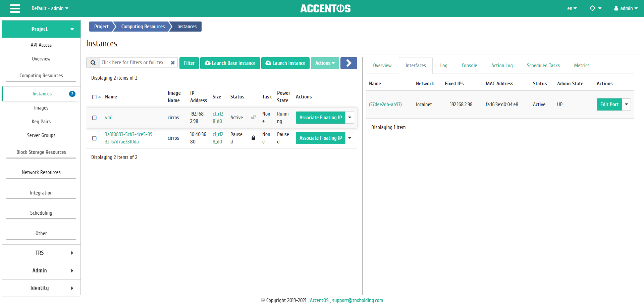Click the Edit Port button

[x=609, y=104]
